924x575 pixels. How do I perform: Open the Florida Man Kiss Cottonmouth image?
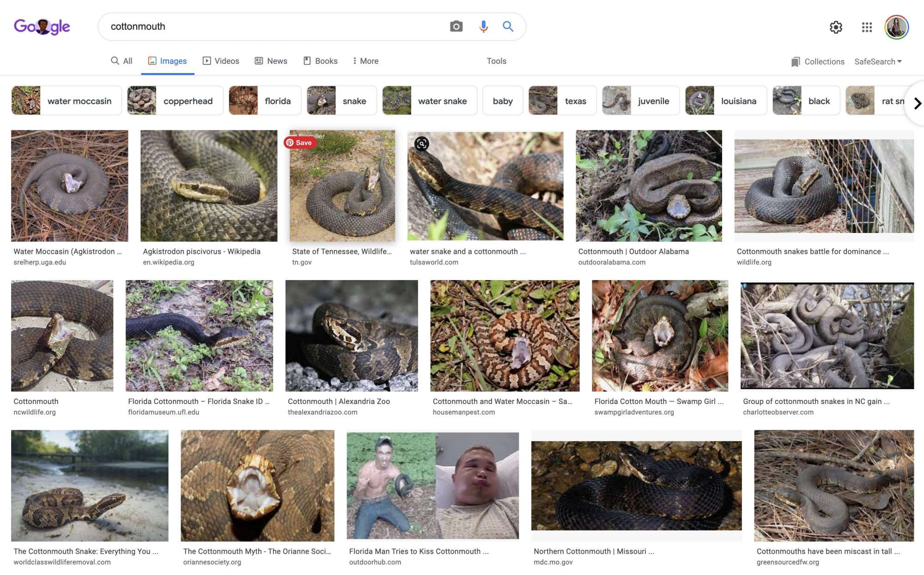click(433, 485)
